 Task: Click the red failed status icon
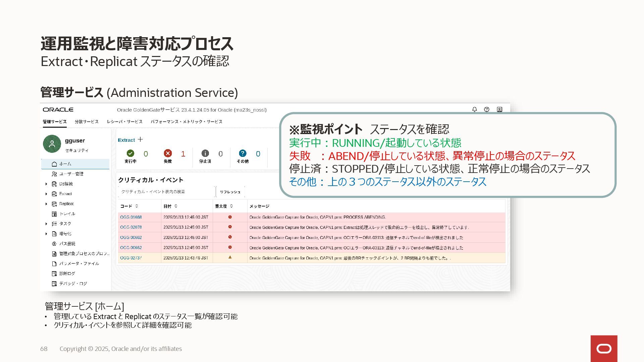click(x=168, y=154)
